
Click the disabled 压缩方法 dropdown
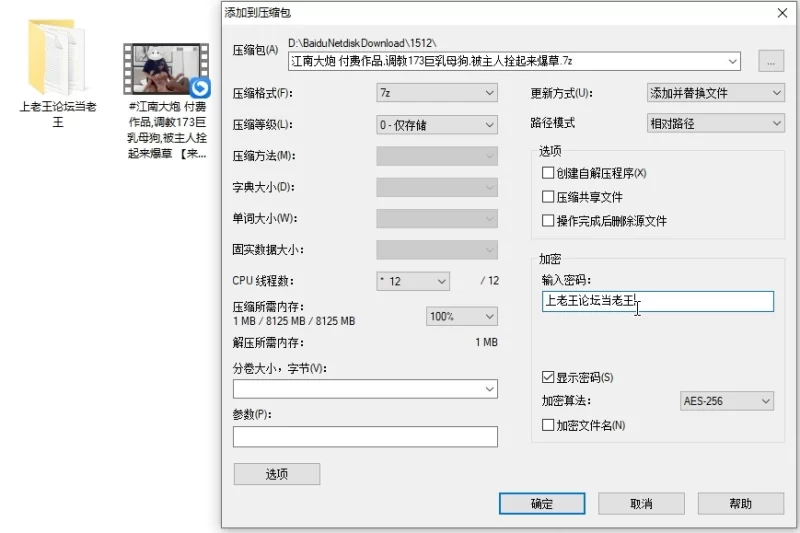(437, 156)
